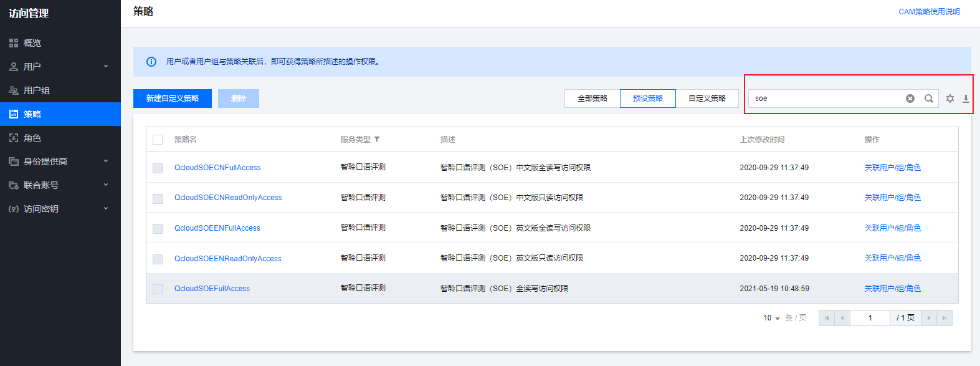The width and height of the screenshot is (980, 366).
Task: Click the 用户组 sidebar icon
Action: pos(14,90)
